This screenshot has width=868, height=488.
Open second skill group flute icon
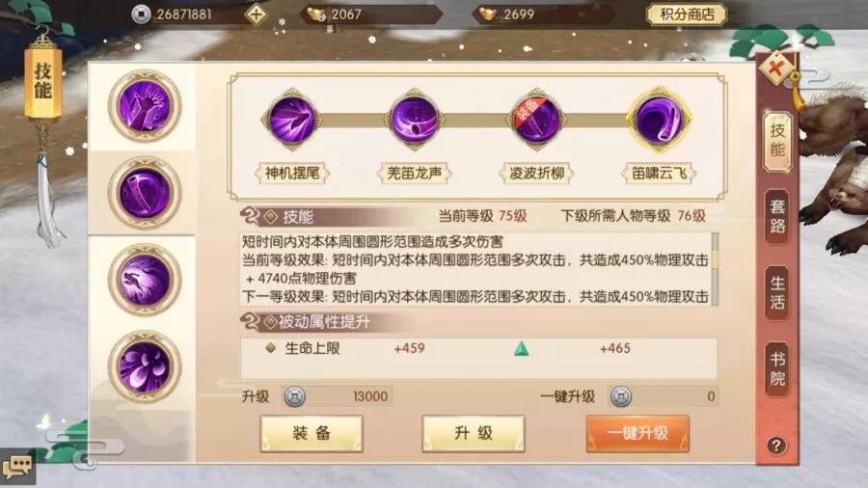pos(145,193)
